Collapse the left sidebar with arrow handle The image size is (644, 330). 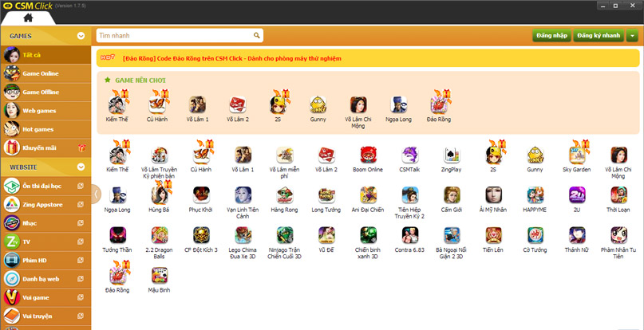click(96, 194)
